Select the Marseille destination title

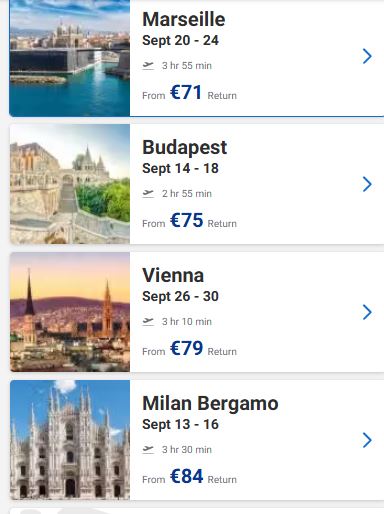[x=184, y=19]
